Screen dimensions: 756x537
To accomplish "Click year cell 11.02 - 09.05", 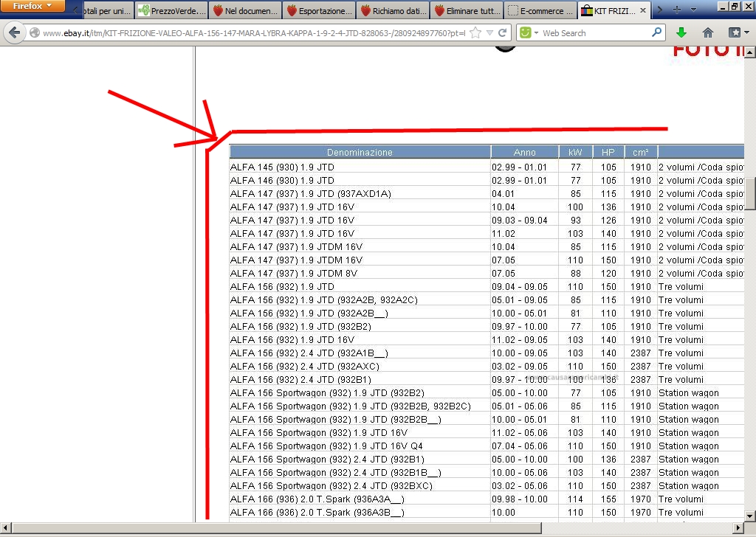I will [x=520, y=340].
